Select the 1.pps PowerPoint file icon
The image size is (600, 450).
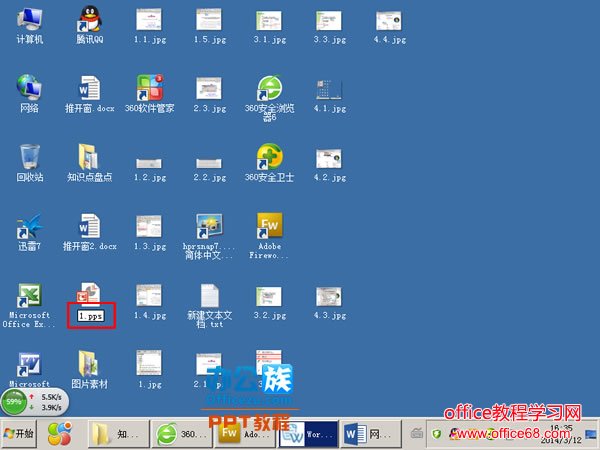coord(90,294)
